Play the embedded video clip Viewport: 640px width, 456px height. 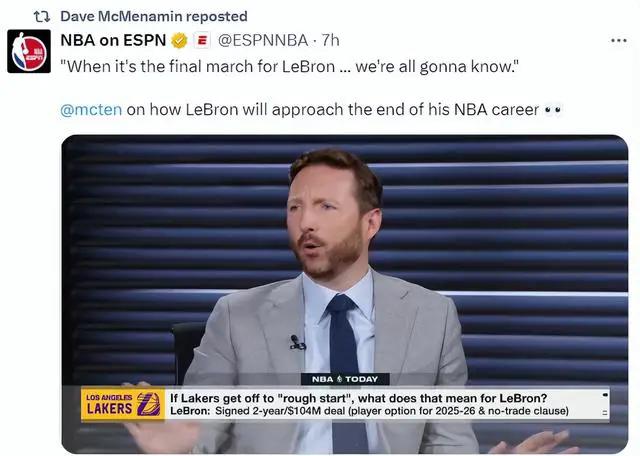coord(345,294)
